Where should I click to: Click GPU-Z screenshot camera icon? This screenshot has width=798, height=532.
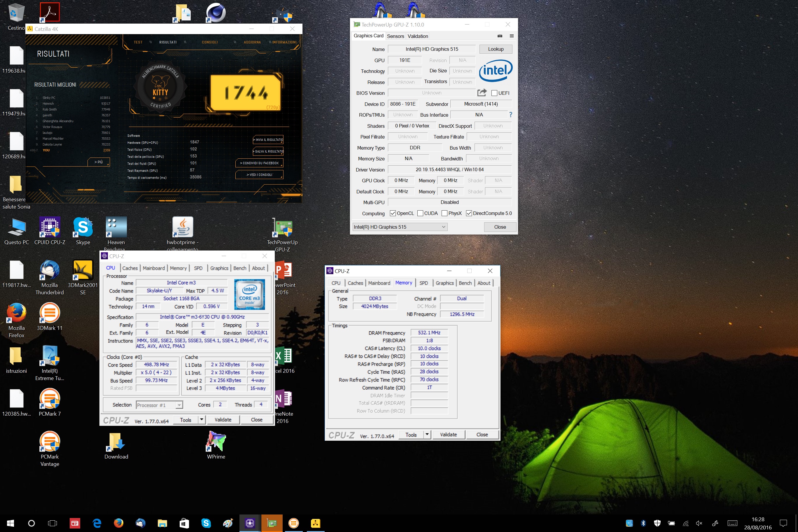[500, 36]
